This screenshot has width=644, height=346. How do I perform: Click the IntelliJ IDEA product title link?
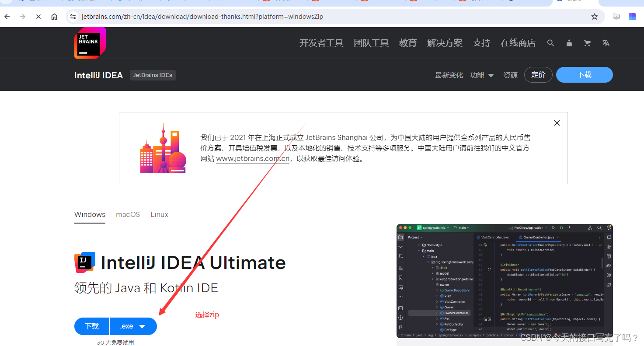(98, 75)
